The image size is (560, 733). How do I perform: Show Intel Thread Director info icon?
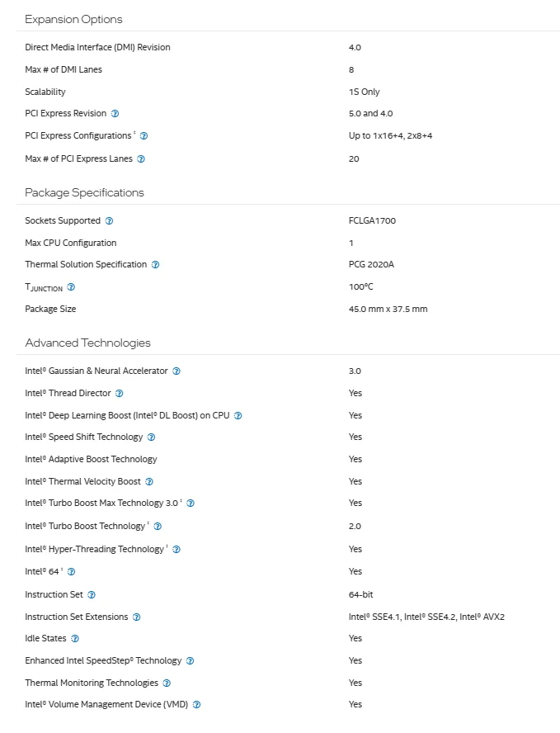(119, 394)
